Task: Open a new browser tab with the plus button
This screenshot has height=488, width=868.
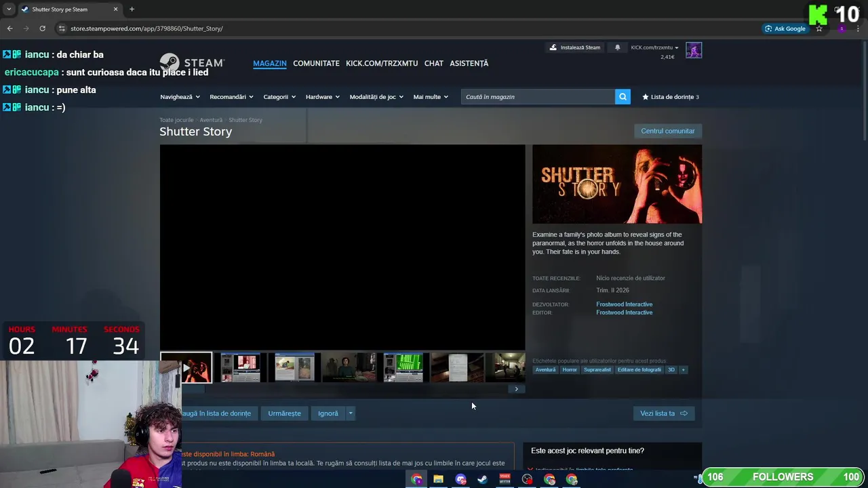Action: [x=132, y=9]
